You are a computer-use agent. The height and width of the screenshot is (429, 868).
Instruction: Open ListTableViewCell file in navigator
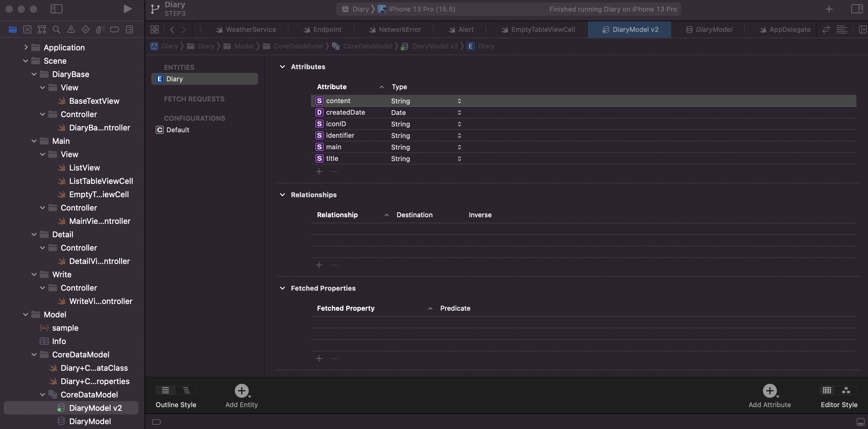pyautogui.click(x=101, y=181)
